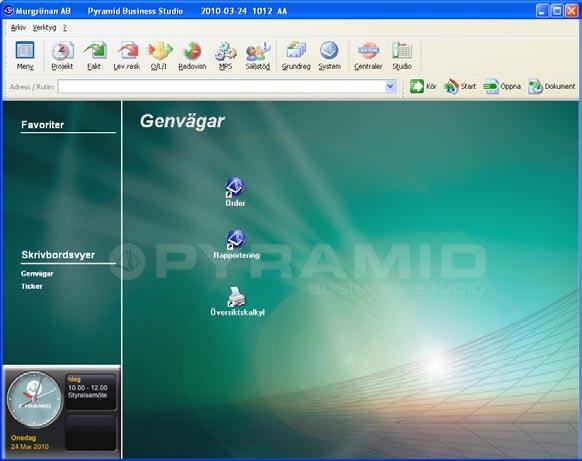Open the Order shortcut icon

pos(235,192)
